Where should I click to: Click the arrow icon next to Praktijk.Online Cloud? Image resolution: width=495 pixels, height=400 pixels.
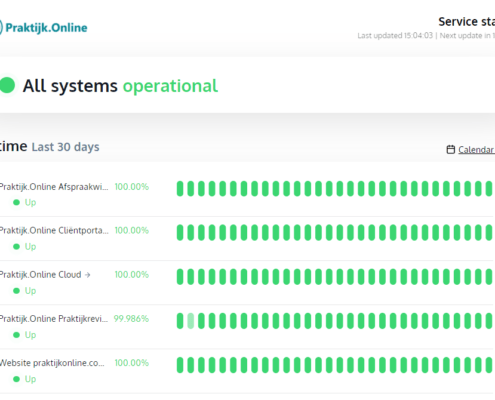click(87, 275)
